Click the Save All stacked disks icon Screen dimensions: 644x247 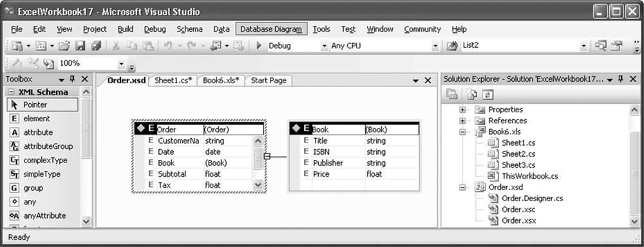click(x=96, y=46)
